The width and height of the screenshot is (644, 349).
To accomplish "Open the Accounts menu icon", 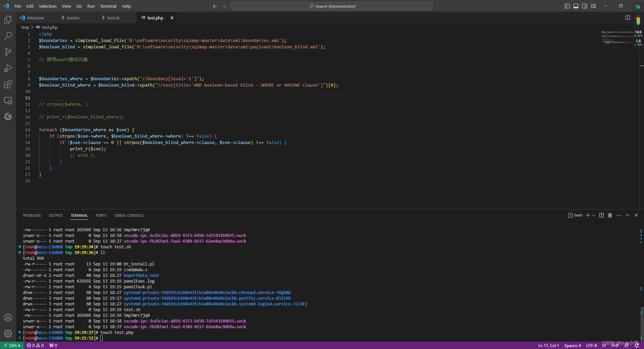I will (x=8, y=317).
